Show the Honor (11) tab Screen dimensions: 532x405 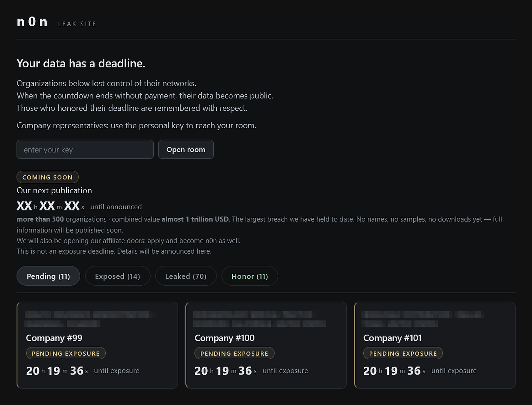click(x=250, y=276)
